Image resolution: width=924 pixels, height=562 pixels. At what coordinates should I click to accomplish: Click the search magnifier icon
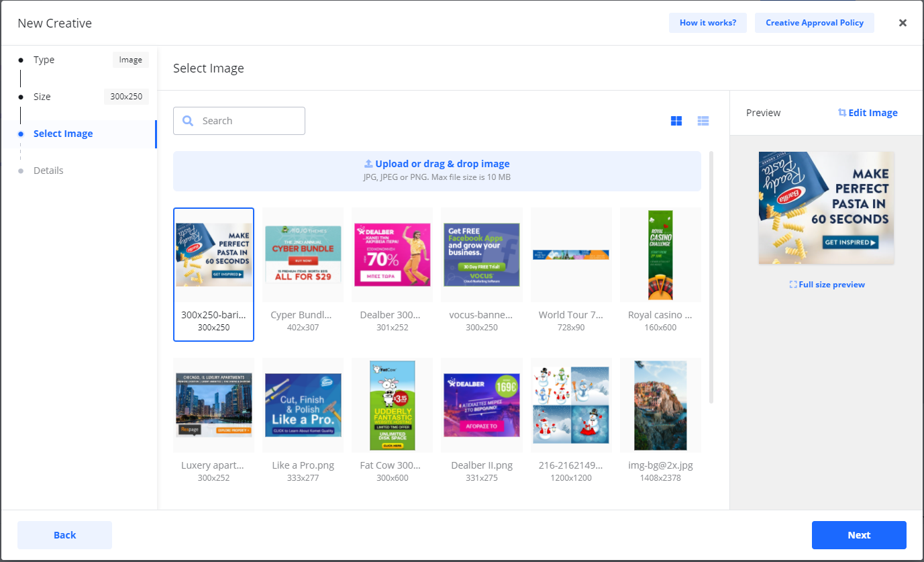[x=189, y=121]
